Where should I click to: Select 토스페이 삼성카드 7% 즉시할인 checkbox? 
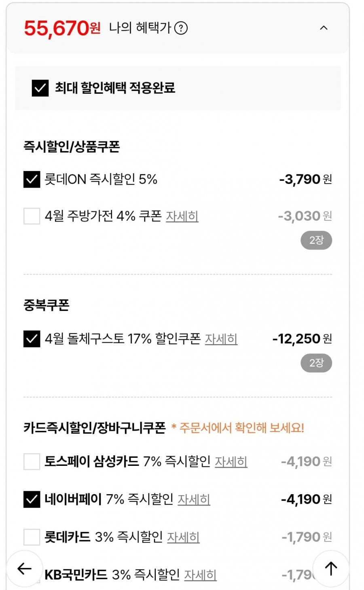[x=32, y=461]
